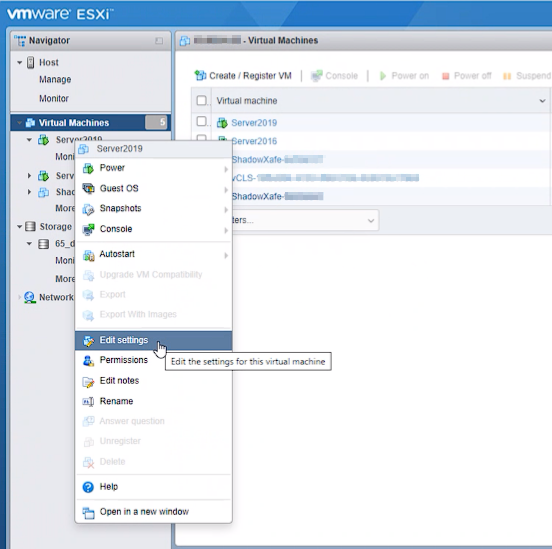Click the Rename icon in context menu
Image resolution: width=552 pixels, height=549 pixels.
point(88,401)
